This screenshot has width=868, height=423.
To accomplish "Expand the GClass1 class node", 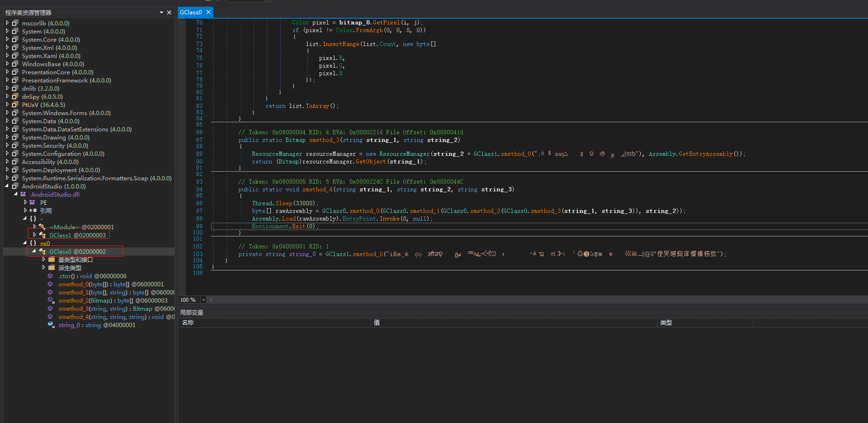I will (x=35, y=235).
